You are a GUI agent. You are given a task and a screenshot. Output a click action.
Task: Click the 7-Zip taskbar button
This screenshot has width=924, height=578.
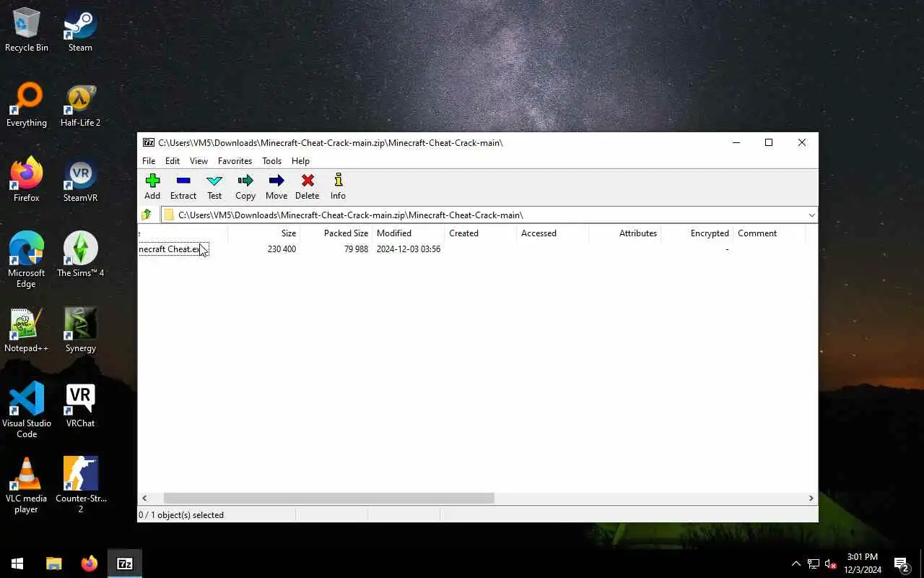125,564
